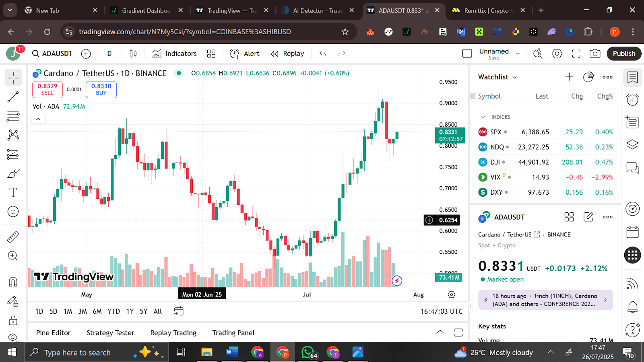
Task: Collapse the indicator legend
Action: coord(38,119)
